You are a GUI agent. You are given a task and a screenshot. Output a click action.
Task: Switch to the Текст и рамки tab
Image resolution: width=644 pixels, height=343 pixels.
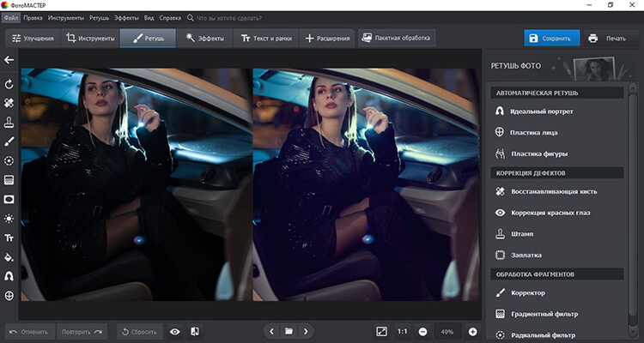[264, 39]
